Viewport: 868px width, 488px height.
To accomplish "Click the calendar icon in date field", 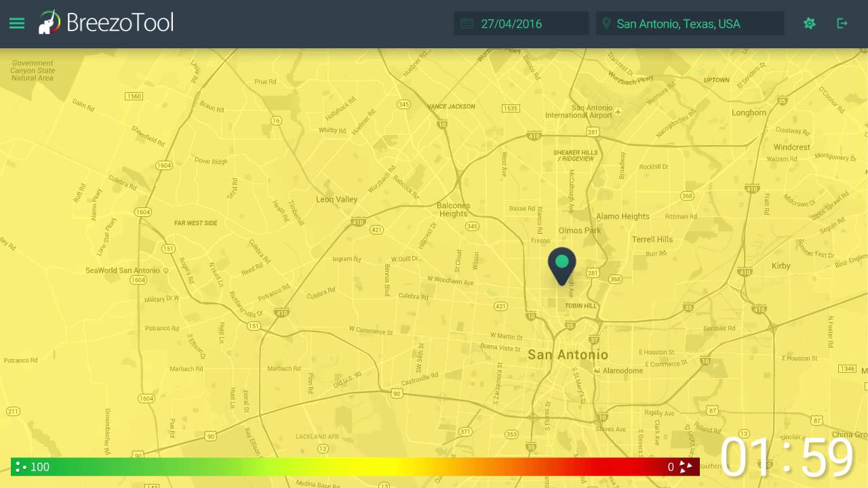I will (467, 24).
